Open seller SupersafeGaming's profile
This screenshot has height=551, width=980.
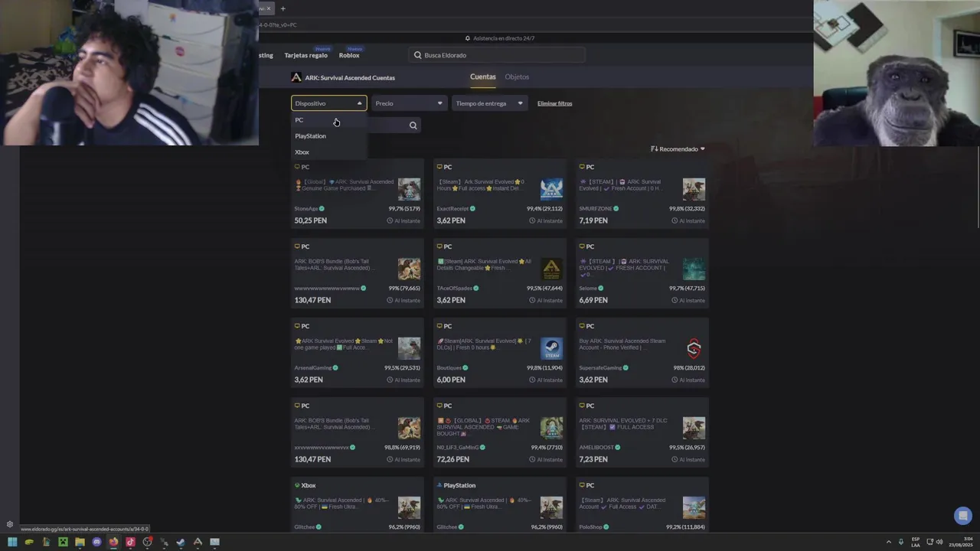pos(600,368)
